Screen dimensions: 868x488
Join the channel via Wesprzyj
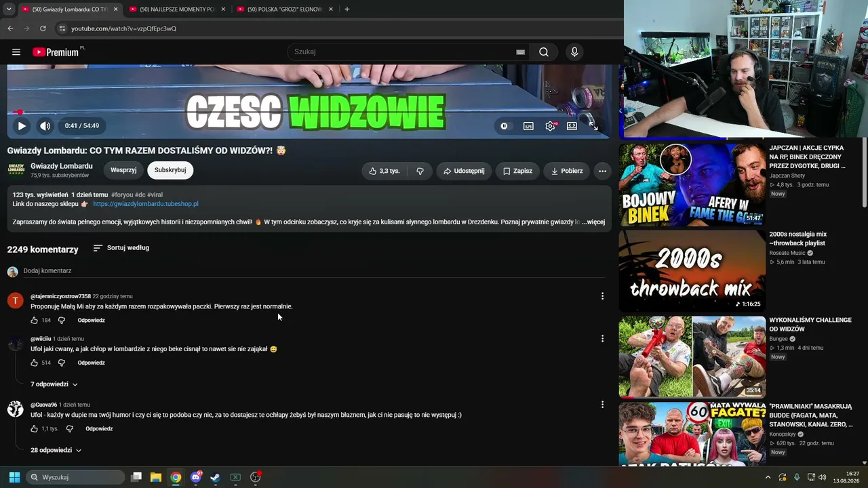click(x=123, y=170)
